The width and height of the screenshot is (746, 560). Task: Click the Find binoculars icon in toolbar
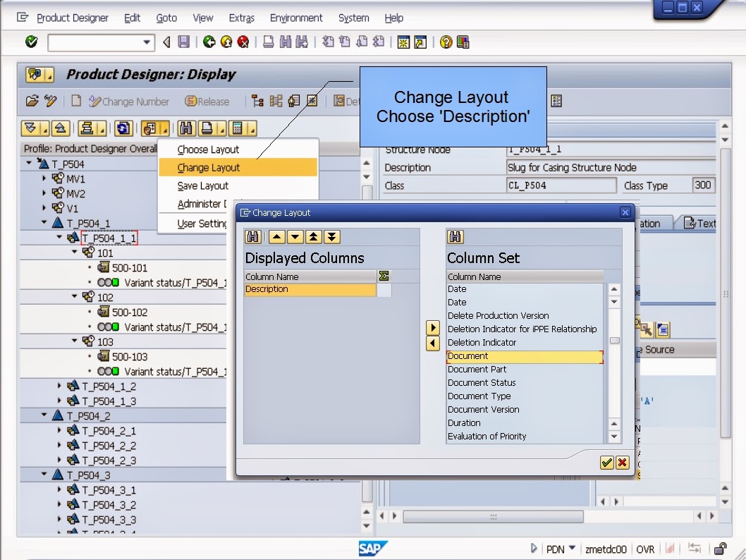(286, 42)
